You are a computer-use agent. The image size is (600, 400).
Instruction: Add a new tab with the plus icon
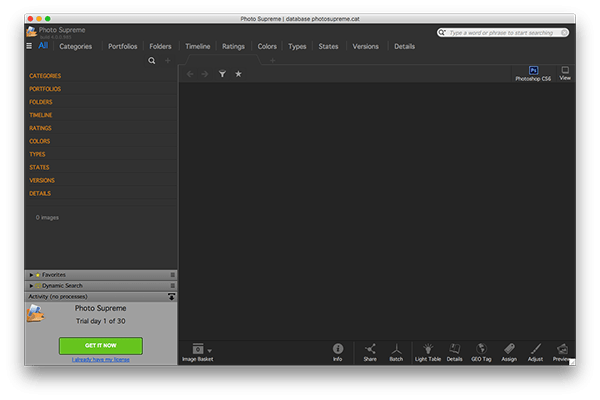pyautogui.click(x=272, y=60)
